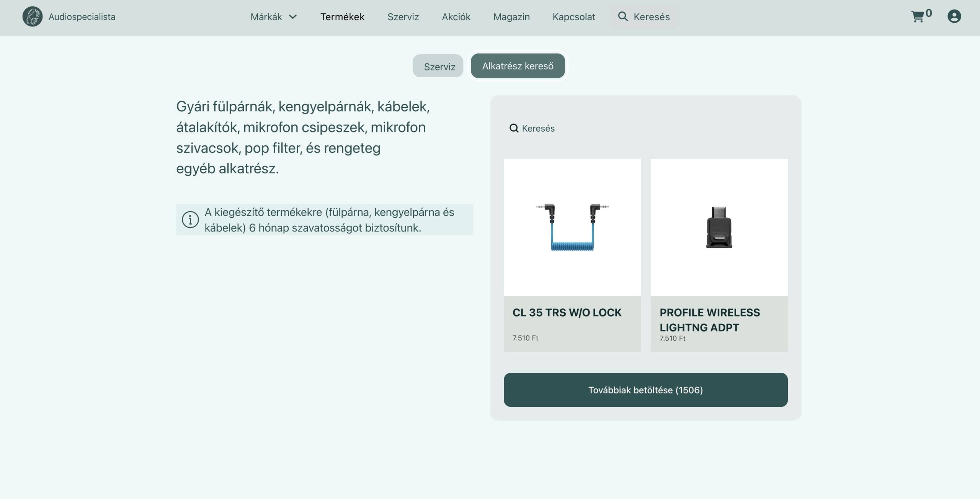Click the 6 hónap szavatosságot warranty notice text
The width and height of the screenshot is (980, 499).
point(329,220)
